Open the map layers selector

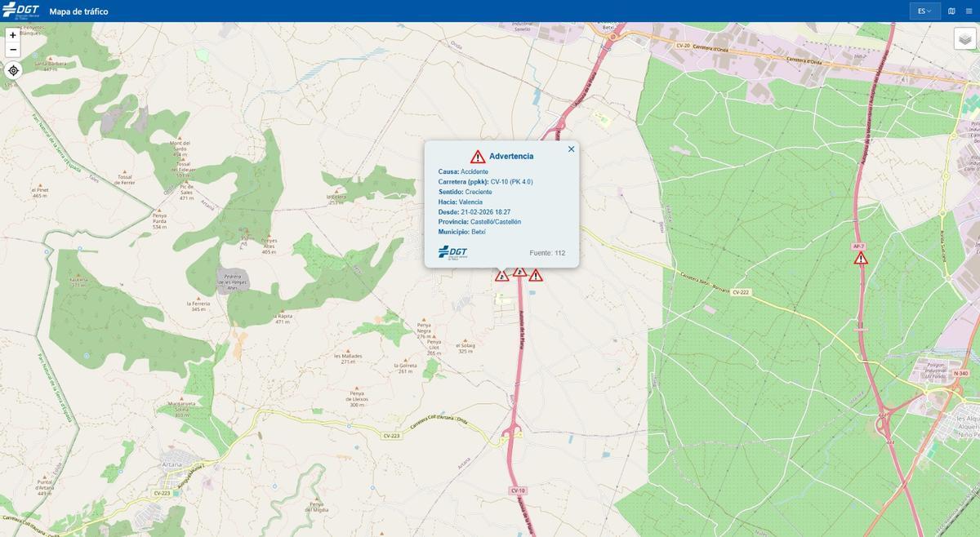click(964, 38)
